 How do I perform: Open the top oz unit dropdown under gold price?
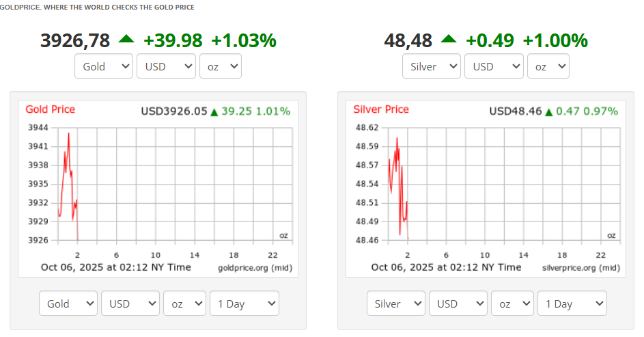tap(221, 66)
